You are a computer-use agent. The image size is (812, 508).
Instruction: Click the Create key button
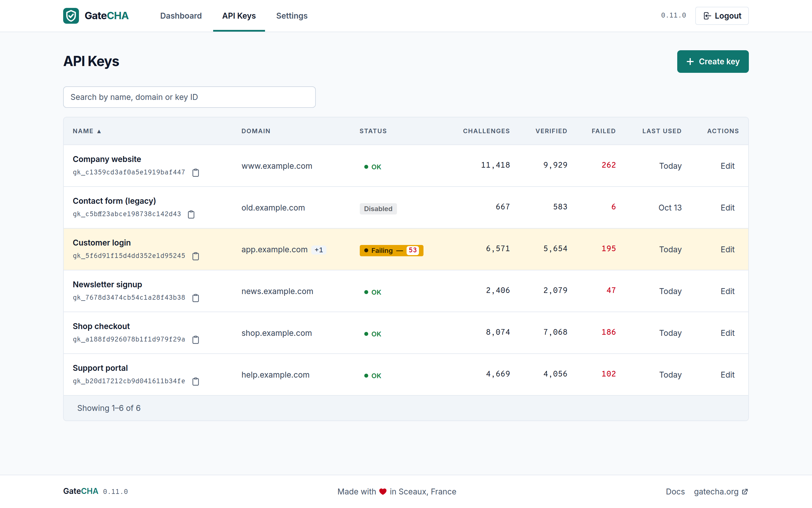713,62
